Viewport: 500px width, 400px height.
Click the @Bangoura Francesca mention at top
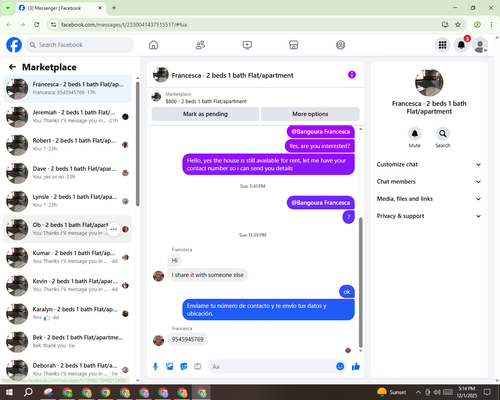coord(321,132)
